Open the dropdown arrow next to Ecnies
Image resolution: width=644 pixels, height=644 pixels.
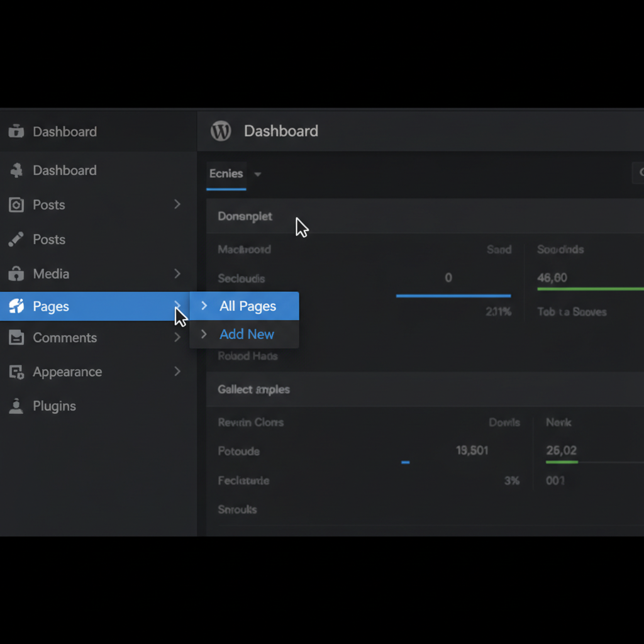click(x=258, y=174)
